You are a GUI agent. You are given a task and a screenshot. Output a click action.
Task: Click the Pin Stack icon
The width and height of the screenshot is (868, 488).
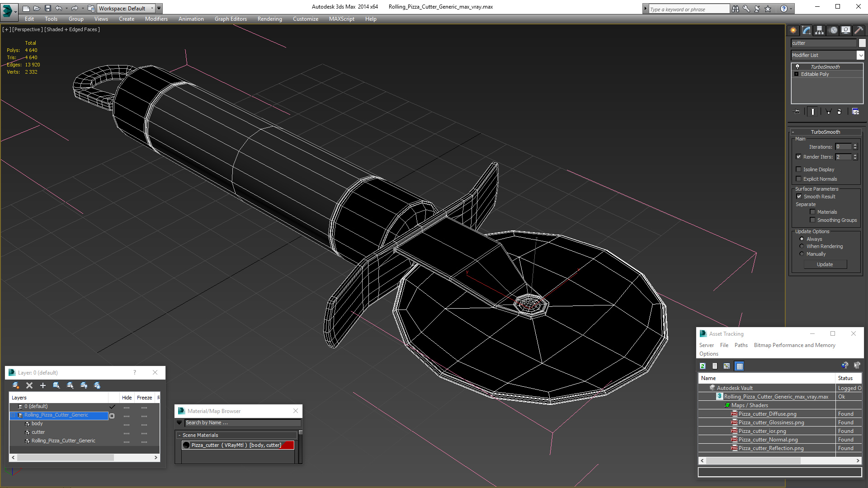(797, 112)
